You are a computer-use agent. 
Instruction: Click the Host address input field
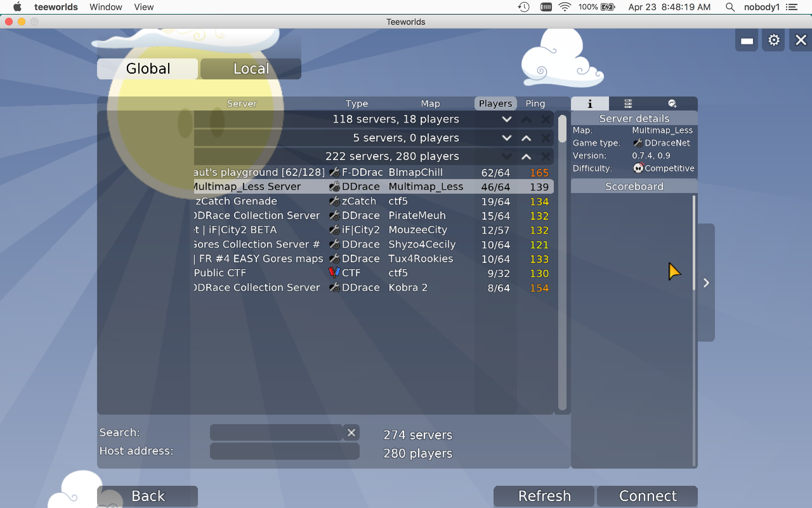click(x=285, y=451)
